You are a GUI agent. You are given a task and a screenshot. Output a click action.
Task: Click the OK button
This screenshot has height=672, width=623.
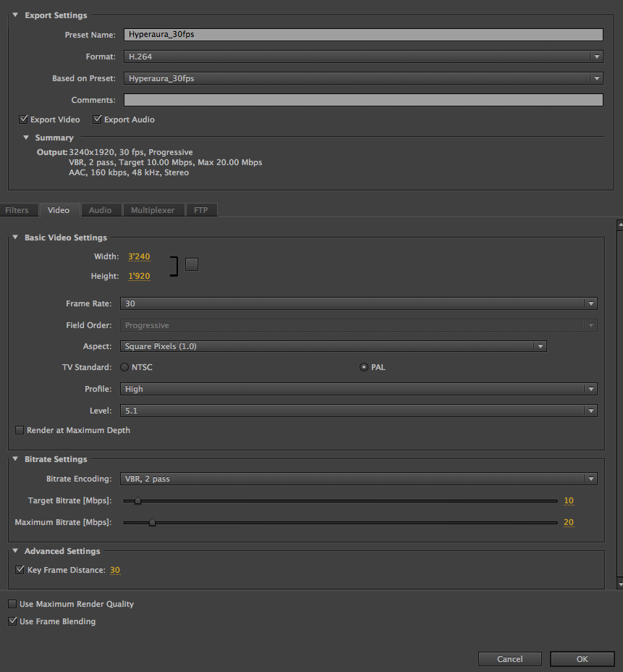tap(582, 659)
